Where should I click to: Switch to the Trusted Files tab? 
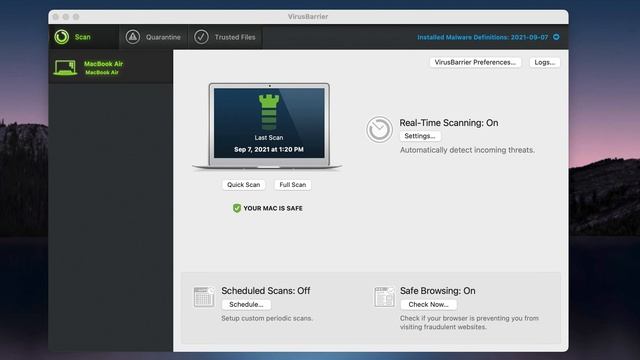click(225, 37)
